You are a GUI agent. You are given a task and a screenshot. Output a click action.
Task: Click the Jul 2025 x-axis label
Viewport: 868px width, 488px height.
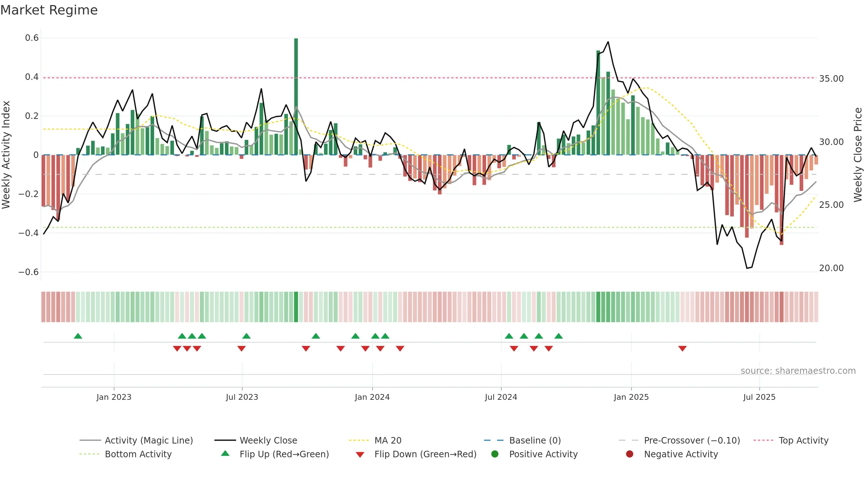coord(759,397)
